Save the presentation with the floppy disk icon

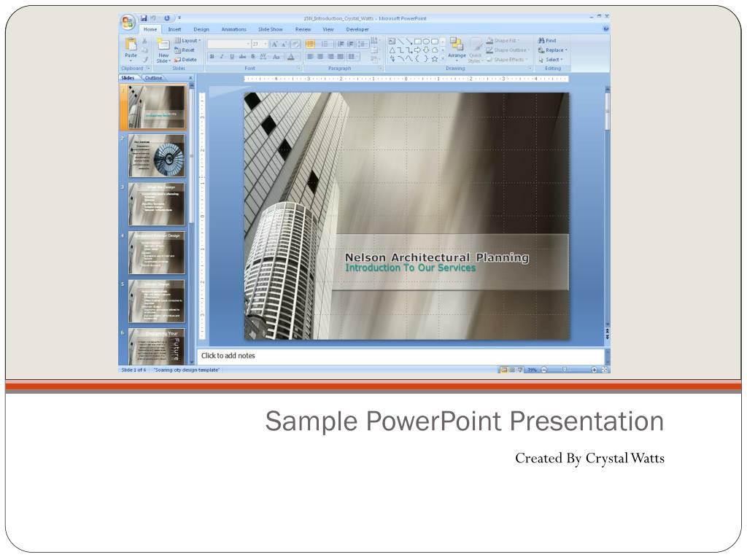tap(144, 18)
